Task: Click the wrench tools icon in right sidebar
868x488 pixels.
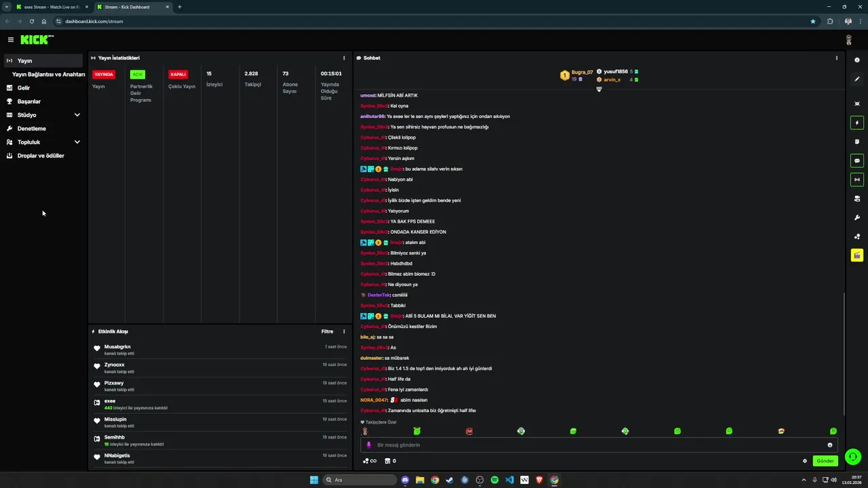Action: coord(857,218)
